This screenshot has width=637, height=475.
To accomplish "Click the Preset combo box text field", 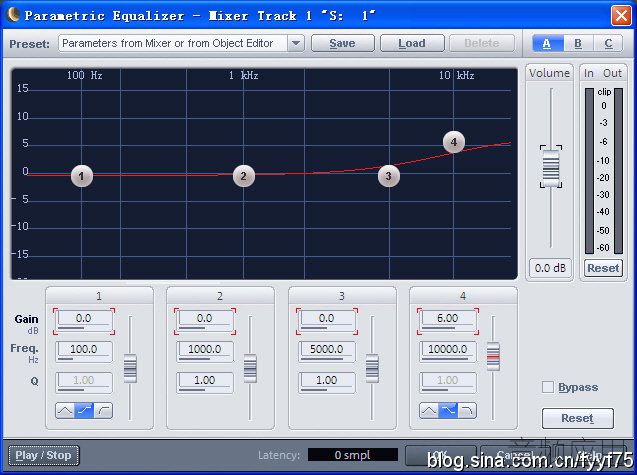I will point(173,43).
